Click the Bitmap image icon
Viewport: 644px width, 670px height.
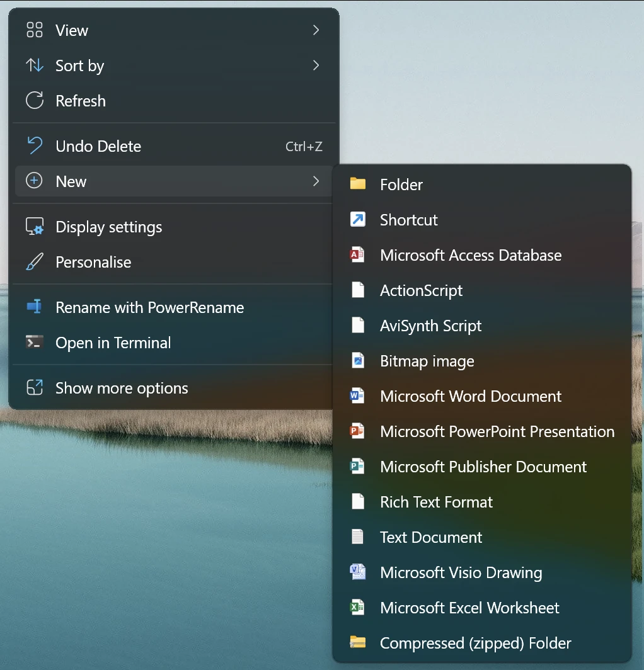tap(357, 361)
